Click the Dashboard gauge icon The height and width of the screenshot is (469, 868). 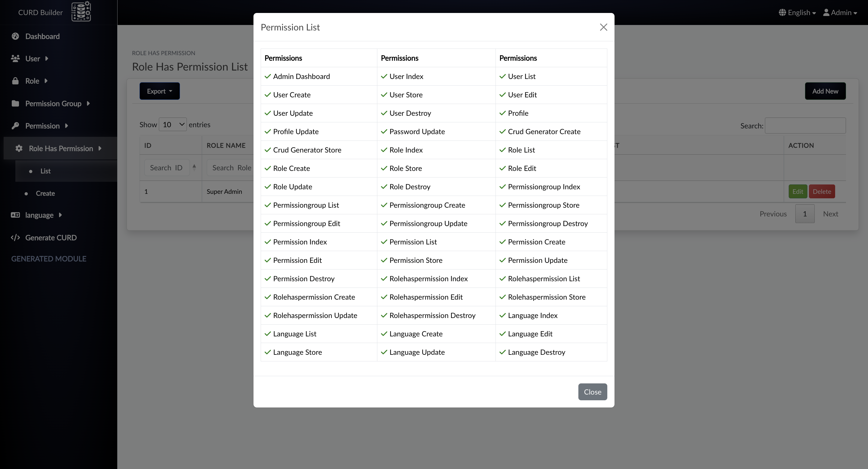(x=15, y=36)
